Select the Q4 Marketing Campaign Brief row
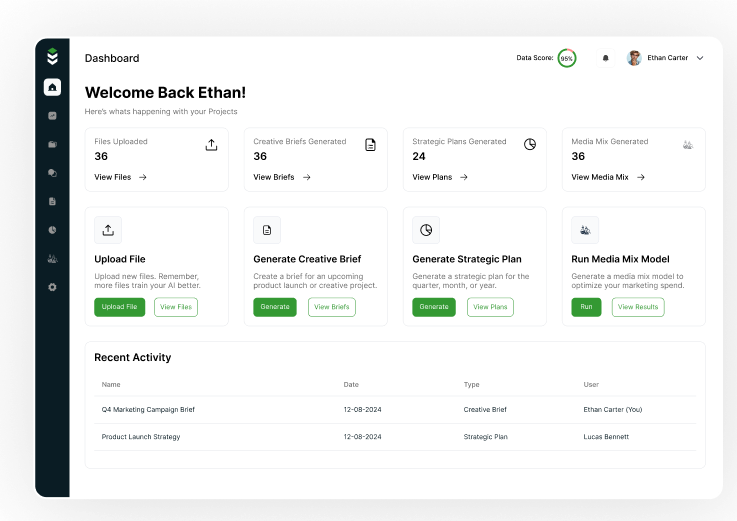 coord(148,409)
